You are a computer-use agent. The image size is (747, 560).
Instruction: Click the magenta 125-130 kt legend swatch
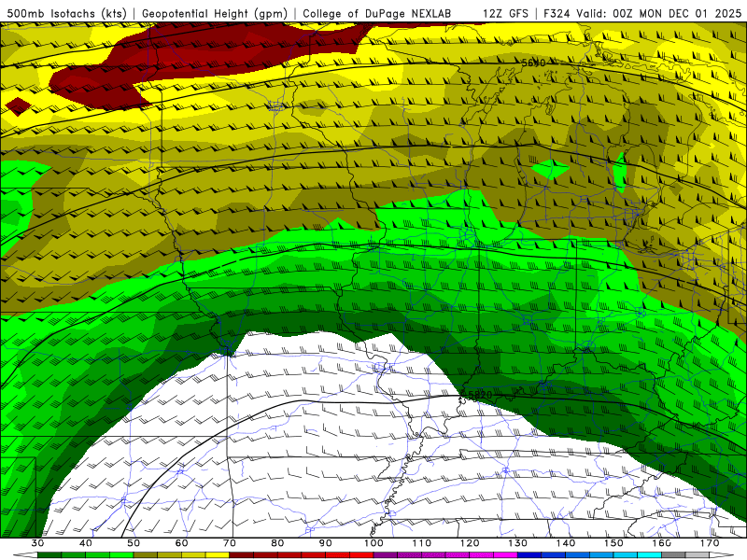(505, 555)
